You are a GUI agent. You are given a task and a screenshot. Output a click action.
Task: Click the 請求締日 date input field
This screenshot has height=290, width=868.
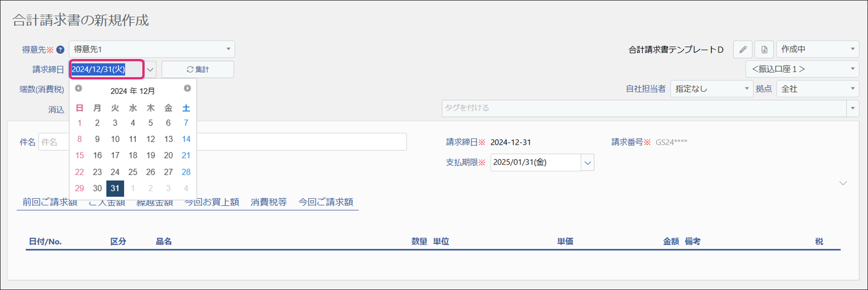coord(107,69)
